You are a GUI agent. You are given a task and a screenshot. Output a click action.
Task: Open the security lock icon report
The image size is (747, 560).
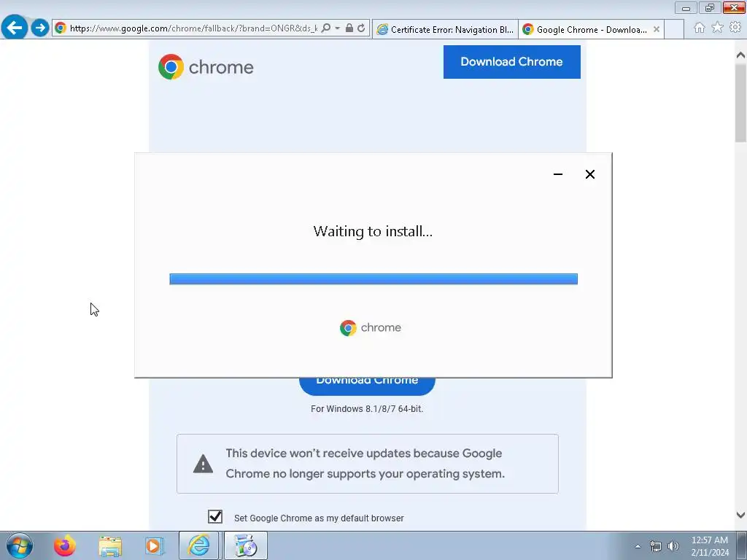pyautogui.click(x=349, y=28)
